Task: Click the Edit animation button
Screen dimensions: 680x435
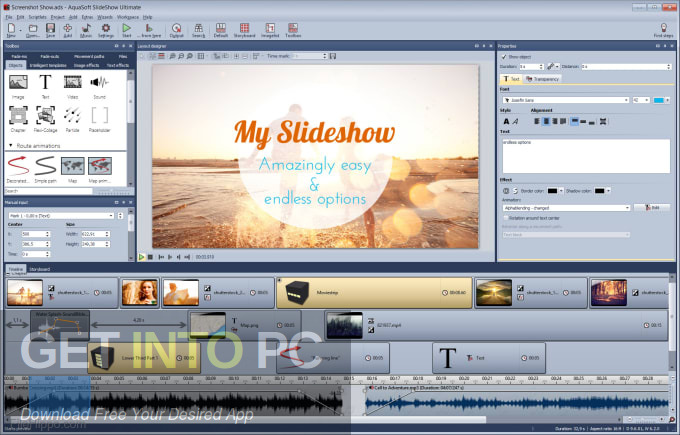Action: tap(652, 208)
